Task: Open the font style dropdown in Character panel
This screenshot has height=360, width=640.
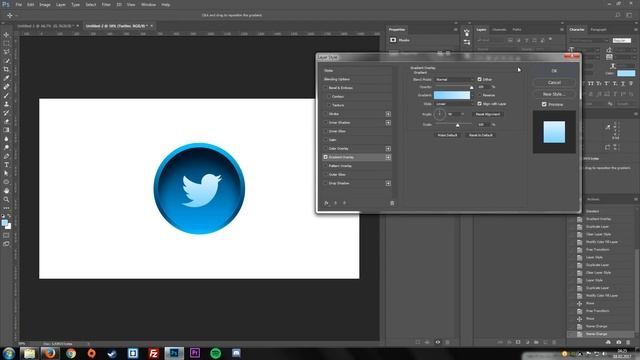Action: [x=622, y=40]
